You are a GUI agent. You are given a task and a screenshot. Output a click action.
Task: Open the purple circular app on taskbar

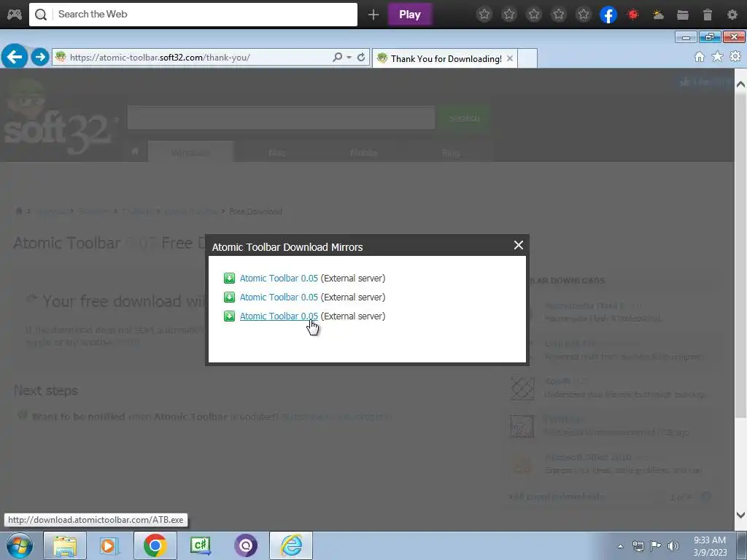tap(246, 545)
